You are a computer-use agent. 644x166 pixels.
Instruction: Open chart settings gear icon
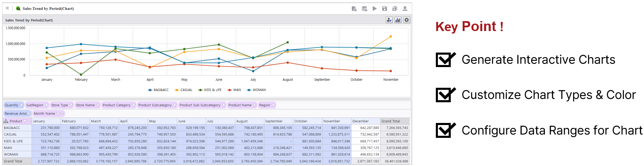[x=406, y=20]
